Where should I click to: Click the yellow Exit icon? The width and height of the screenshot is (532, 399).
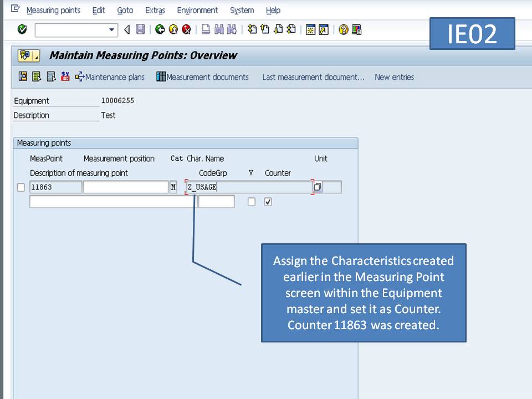[173, 29]
